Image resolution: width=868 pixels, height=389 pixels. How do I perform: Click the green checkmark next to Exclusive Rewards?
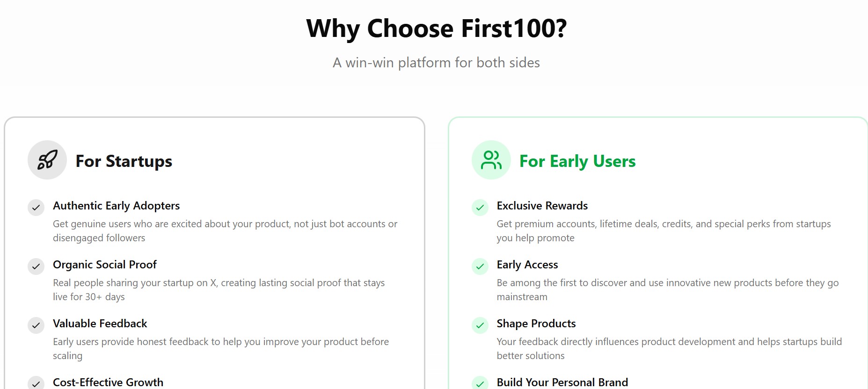[480, 208]
